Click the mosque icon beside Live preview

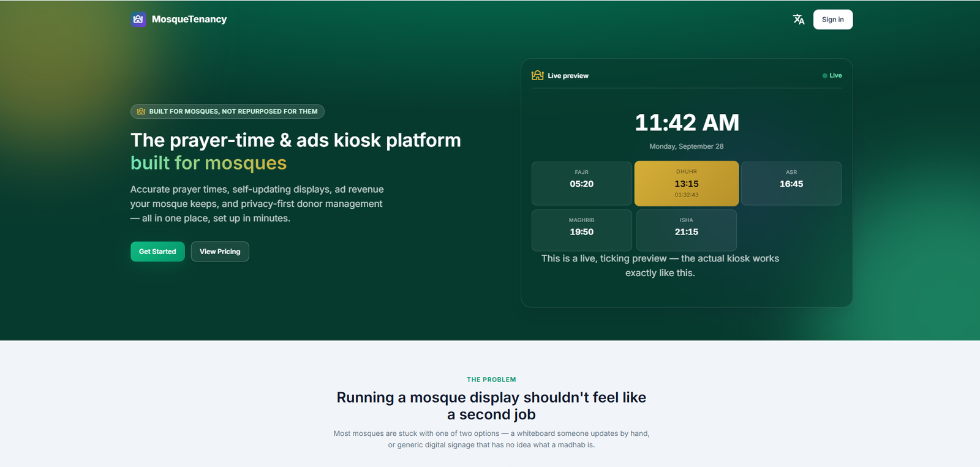(538, 75)
